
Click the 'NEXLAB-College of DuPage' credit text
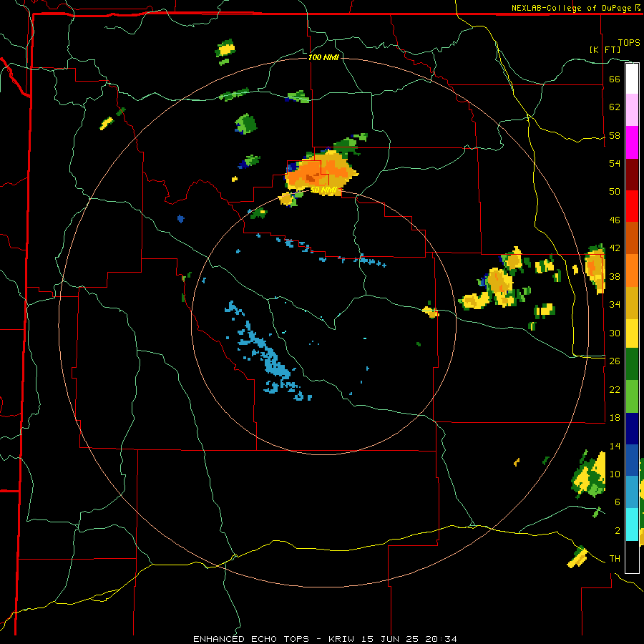[x=571, y=8]
